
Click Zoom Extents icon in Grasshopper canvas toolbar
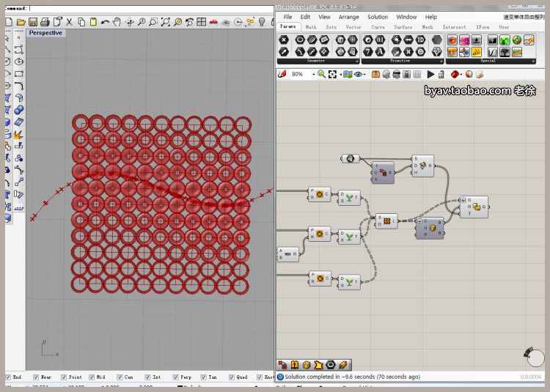point(332,74)
